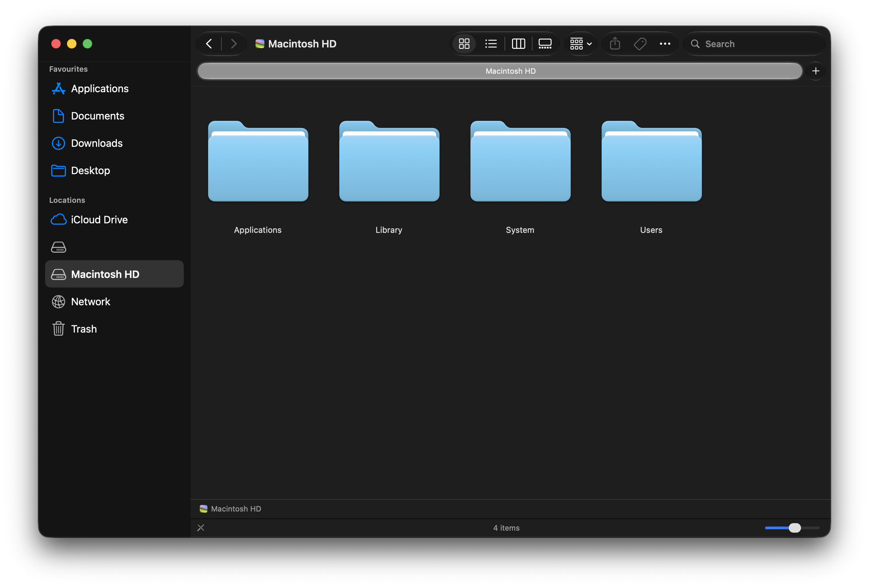This screenshot has height=588, width=869.
Task: Click the System folder name label
Action: (520, 230)
